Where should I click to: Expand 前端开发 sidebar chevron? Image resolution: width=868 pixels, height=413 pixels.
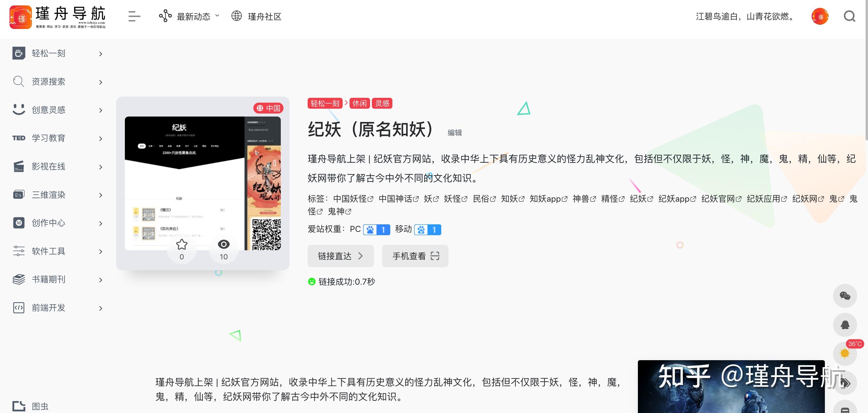point(100,309)
